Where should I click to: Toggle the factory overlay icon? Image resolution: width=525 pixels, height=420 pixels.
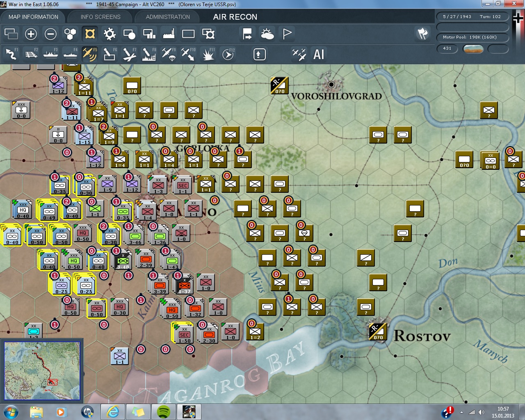[x=169, y=34]
